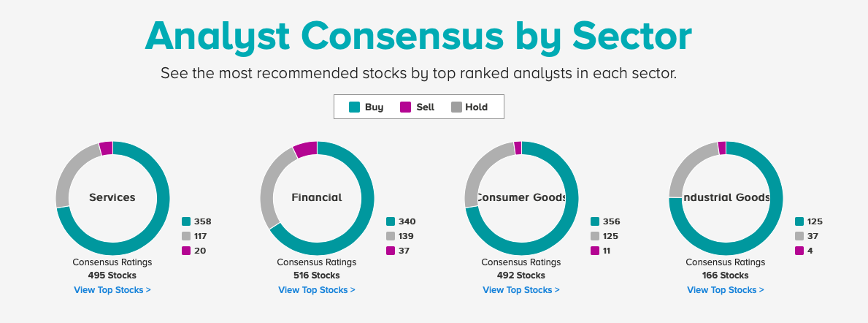Open View Top Stocks under Consumer Goods
868x323 pixels.
pyautogui.click(x=521, y=290)
